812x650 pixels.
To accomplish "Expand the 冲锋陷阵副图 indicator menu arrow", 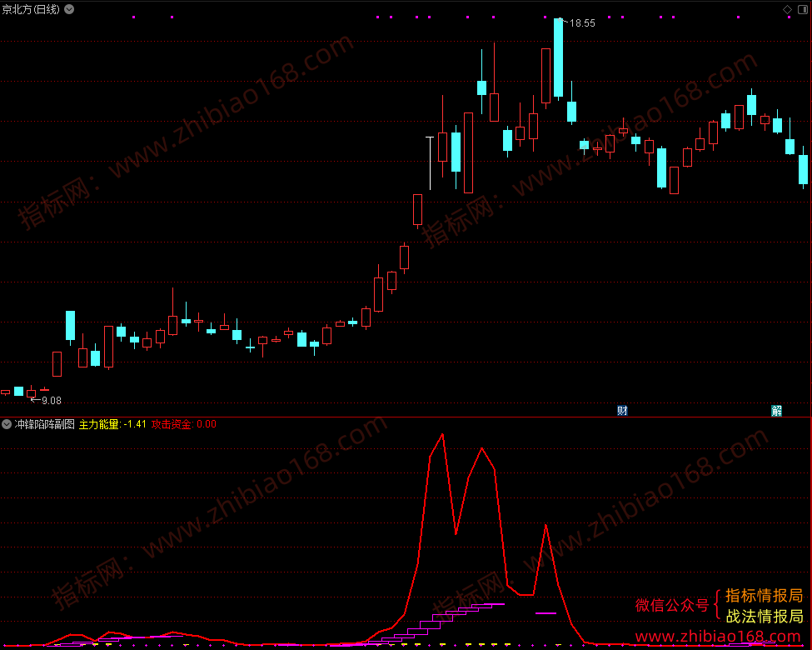I will click(x=7, y=424).
